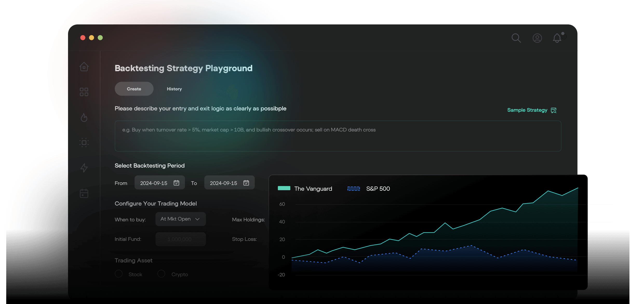
Task: Open the lightning bolt icon in sidebar
Action: coord(84,168)
